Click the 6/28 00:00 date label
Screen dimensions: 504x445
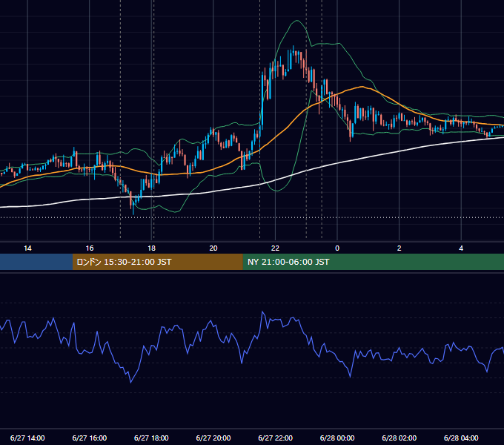[x=337, y=438]
